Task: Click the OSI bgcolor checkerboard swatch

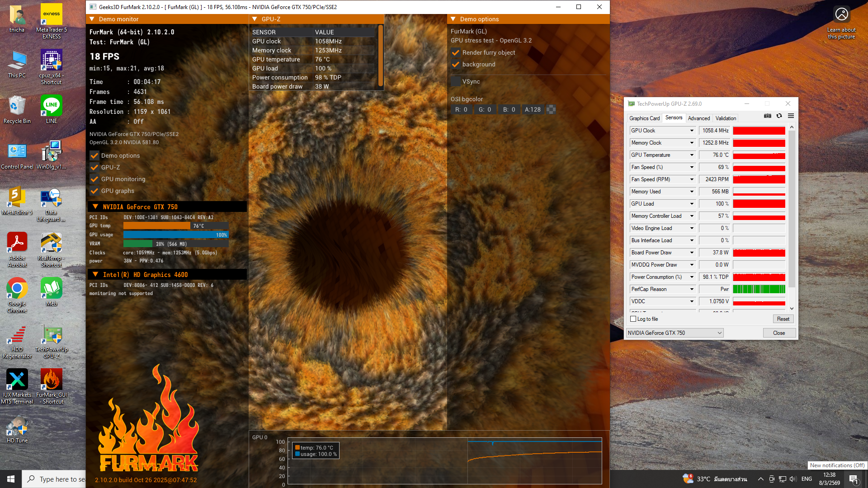Action: 551,109
